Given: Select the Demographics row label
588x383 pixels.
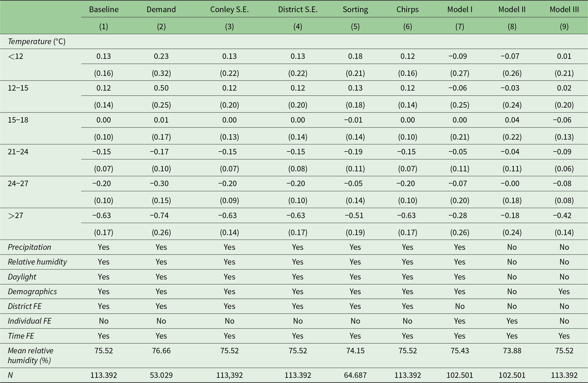Looking at the screenshot, I should 32,292.
